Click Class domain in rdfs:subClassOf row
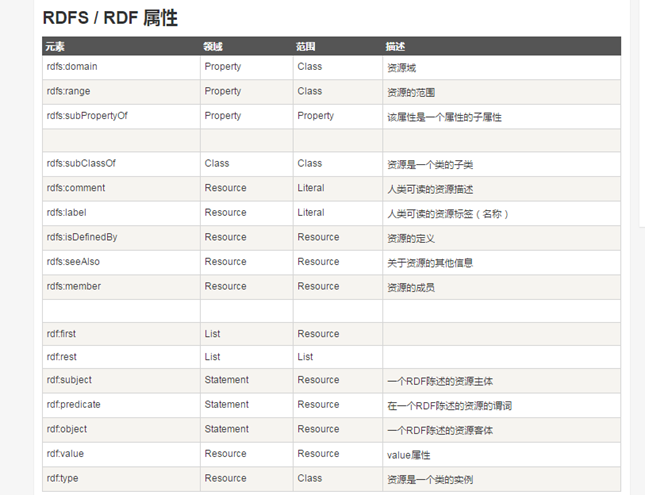This screenshot has width=645, height=495. 217,163
